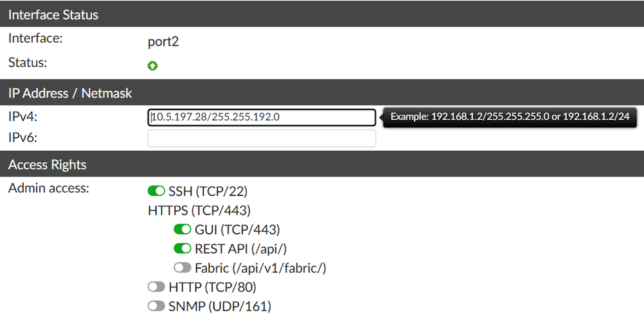Click the Access Rights section header
This screenshot has height=328, width=644.
[x=47, y=165]
